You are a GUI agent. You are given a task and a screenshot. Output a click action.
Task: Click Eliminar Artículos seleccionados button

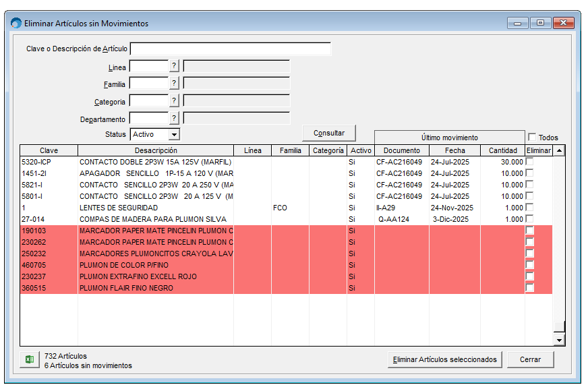[x=445, y=359]
